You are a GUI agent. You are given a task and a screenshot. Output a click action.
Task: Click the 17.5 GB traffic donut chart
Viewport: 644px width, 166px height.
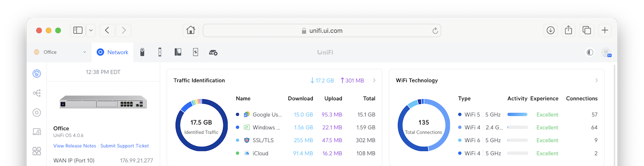pyautogui.click(x=201, y=126)
